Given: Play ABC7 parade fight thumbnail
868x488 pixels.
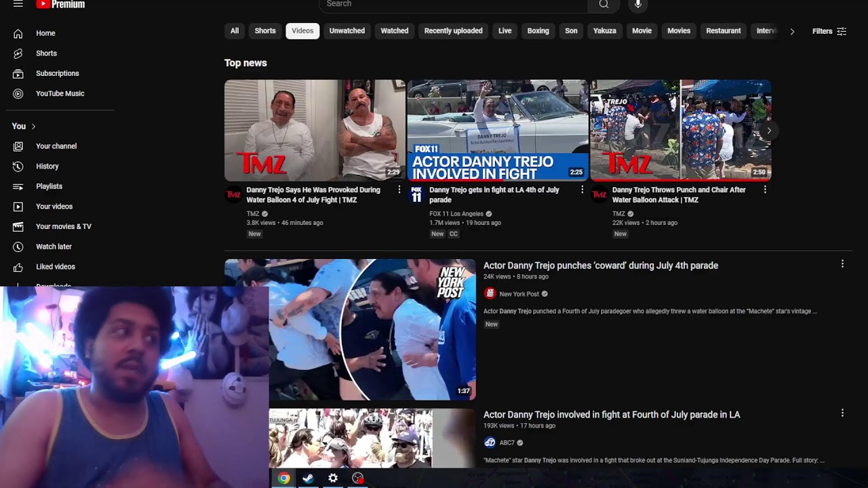Looking at the screenshot, I should [372, 438].
